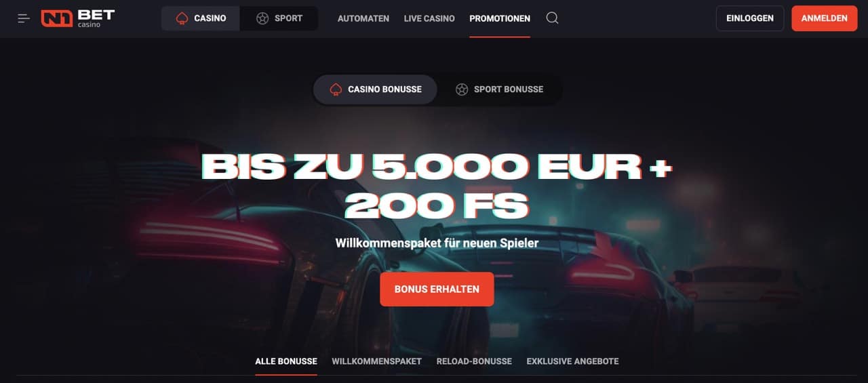868x383 pixels.
Task: Open Promotionen menu item
Action: [x=500, y=18]
